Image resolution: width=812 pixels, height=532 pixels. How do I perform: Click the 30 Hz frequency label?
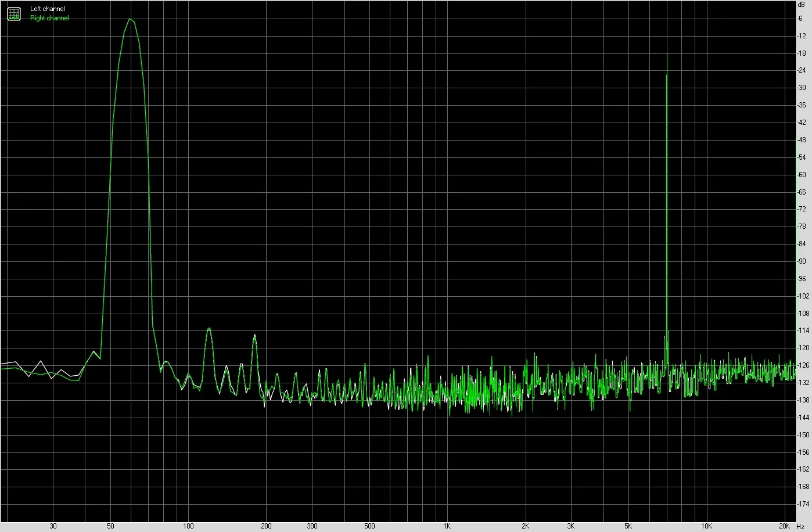(x=53, y=526)
